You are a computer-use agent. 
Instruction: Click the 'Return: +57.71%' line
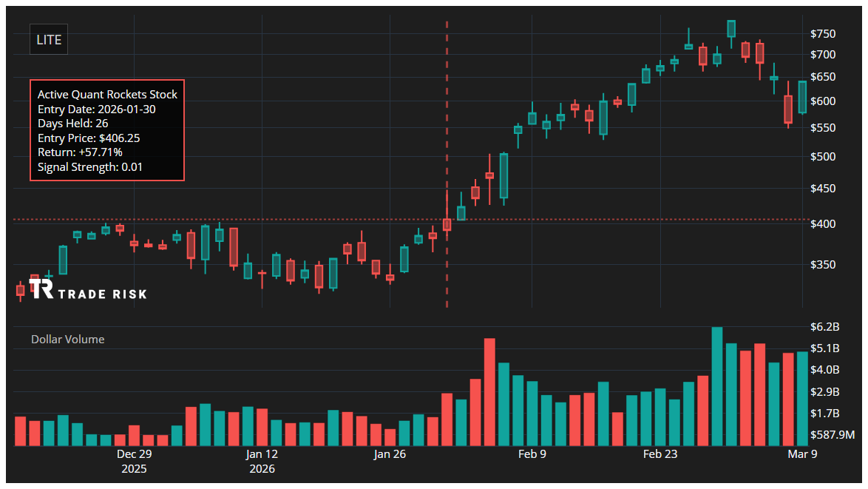pos(80,152)
